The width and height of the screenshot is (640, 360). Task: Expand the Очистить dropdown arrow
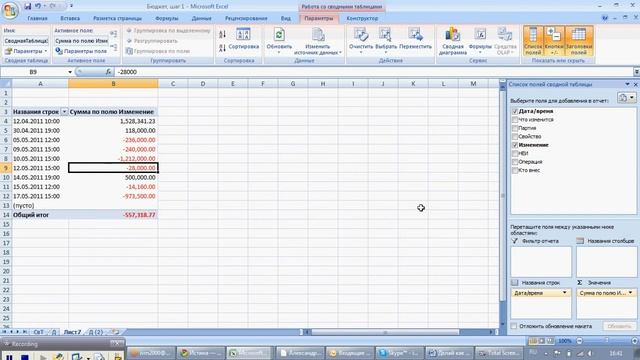point(361,53)
